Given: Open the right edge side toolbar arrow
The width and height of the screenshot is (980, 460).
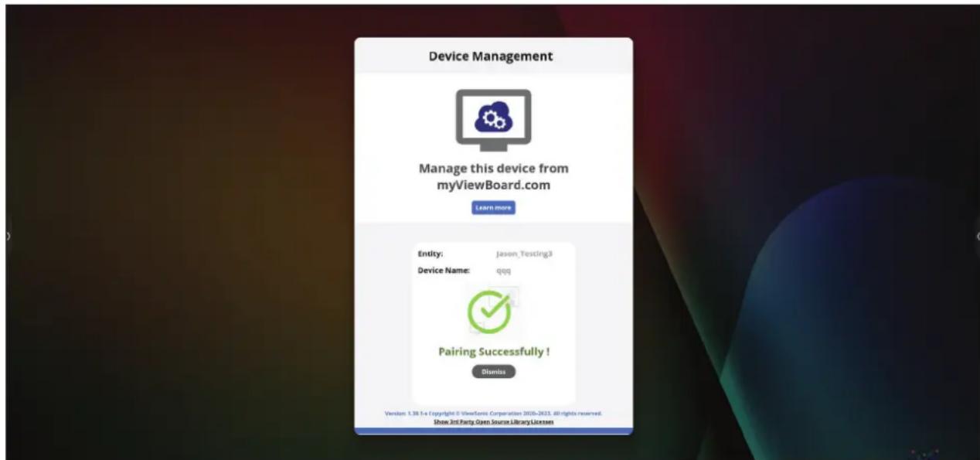Looking at the screenshot, I should 977,237.
